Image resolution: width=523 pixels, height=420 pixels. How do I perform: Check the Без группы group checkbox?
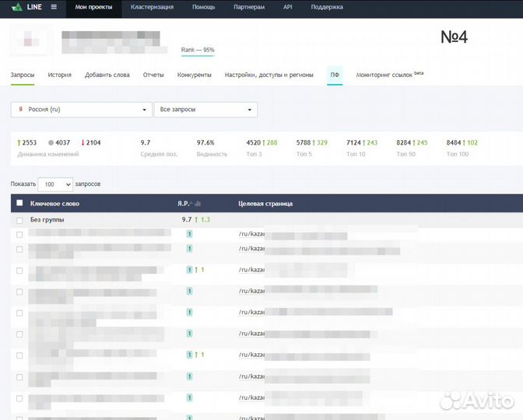(19, 220)
